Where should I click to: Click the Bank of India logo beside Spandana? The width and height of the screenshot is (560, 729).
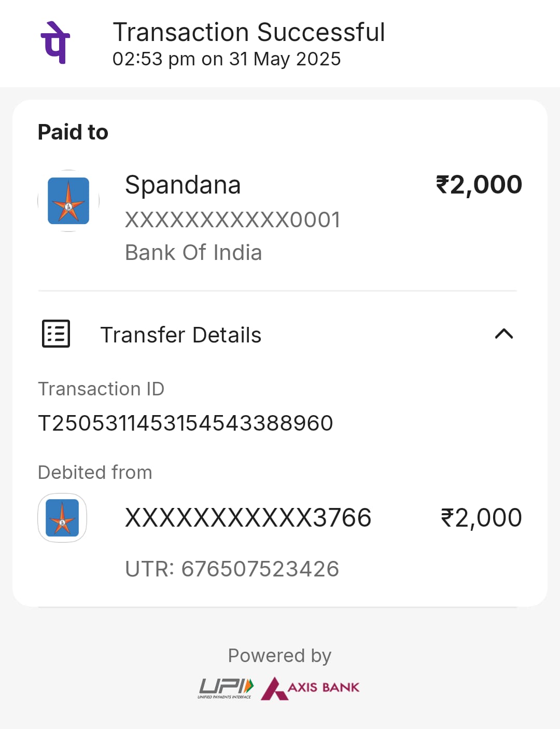[68, 201]
